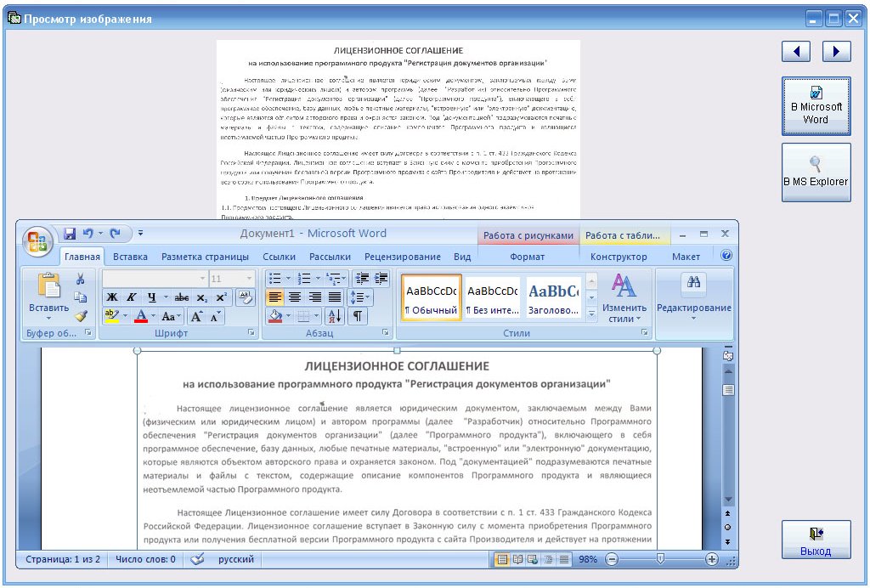
Task: Decrease the paragraph indent
Action: point(362,279)
